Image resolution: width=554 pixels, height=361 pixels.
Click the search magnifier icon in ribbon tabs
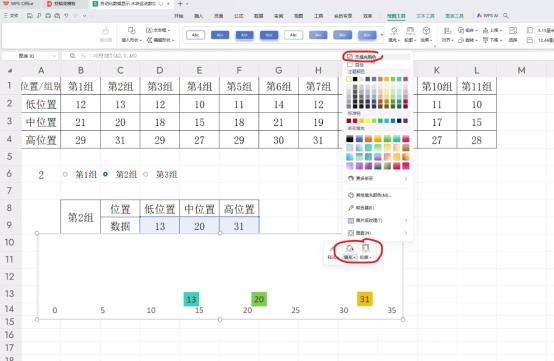pyautogui.click(x=506, y=16)
